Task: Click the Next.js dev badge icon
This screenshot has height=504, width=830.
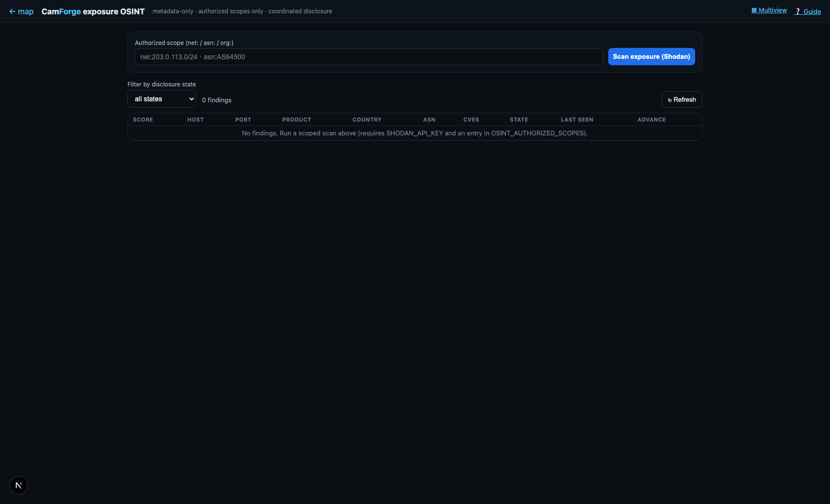Action: point(19,485)
